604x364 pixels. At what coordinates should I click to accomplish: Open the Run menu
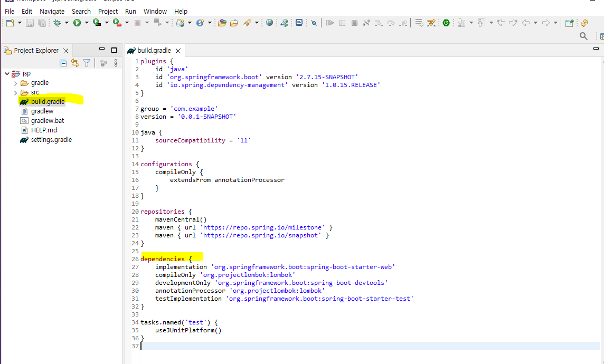(130, 12)
